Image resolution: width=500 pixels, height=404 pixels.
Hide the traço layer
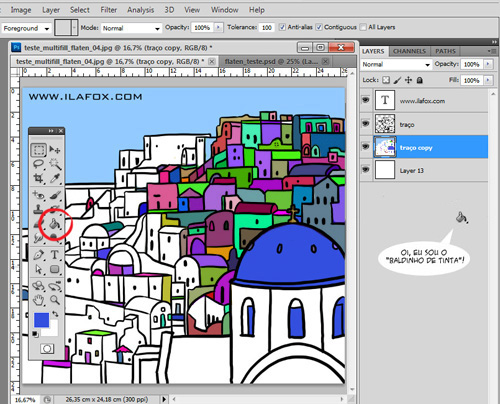pyautogui.click(x=366, y=123)
